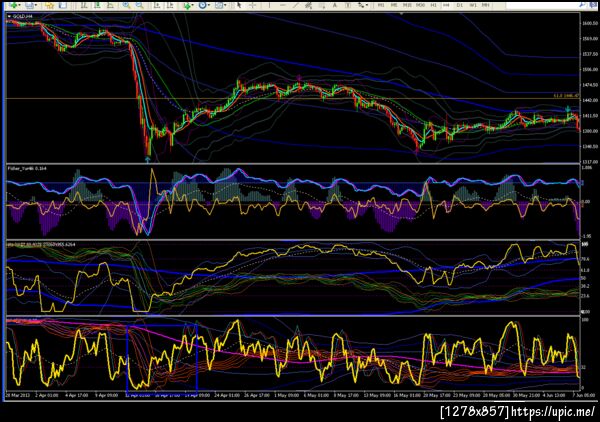Open a new chart with the green plus icon

13,5
